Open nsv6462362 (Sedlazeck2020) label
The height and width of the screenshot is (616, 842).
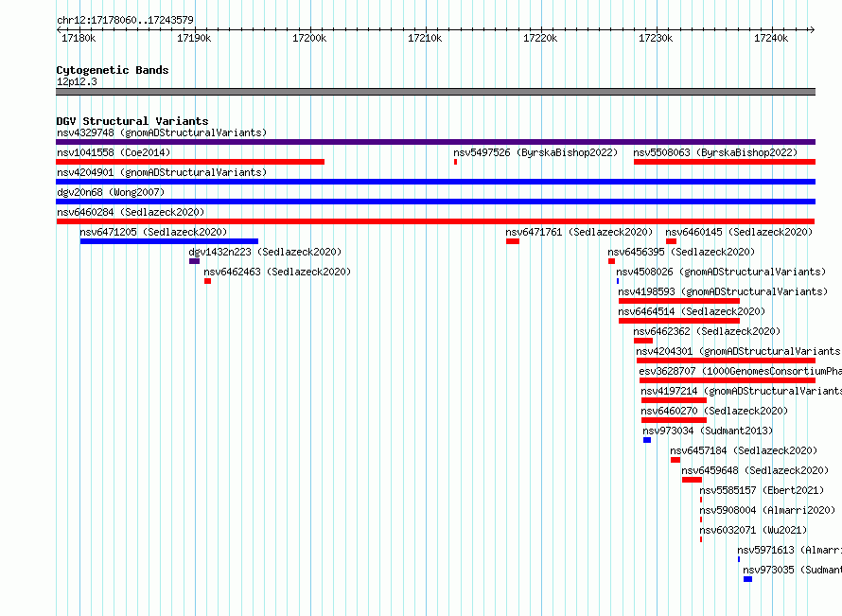point(707,331)
